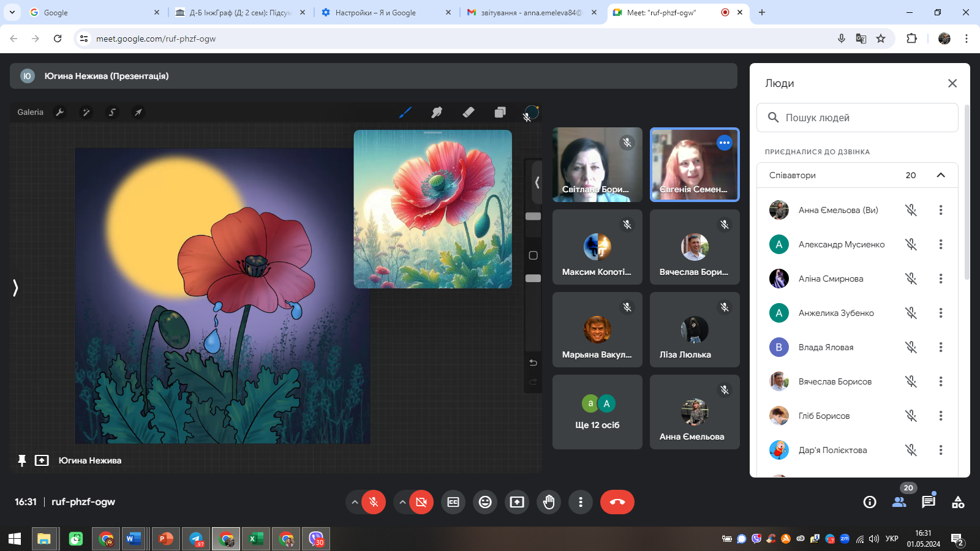Open the chat messages icon
This screenshot has height=551, width=980.
click(x=929, y=502)
